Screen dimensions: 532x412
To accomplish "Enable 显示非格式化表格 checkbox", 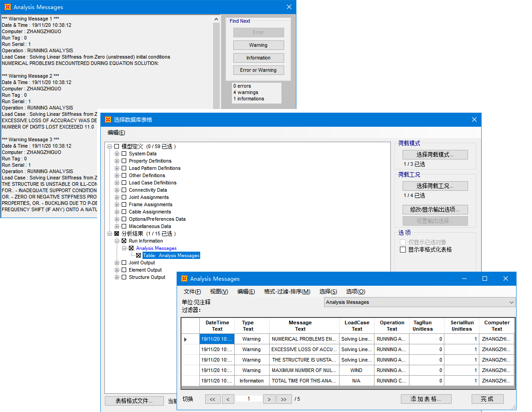I will click(403, 249).
